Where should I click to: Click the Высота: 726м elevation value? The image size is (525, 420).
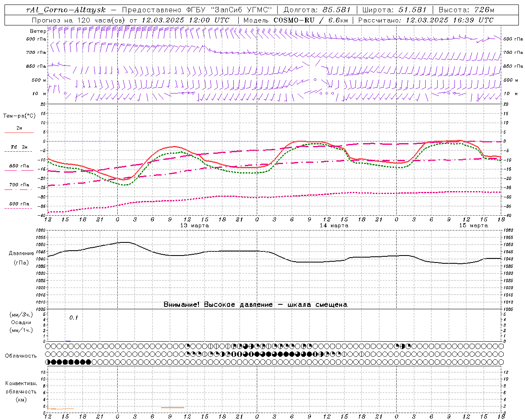coord(466,10)
